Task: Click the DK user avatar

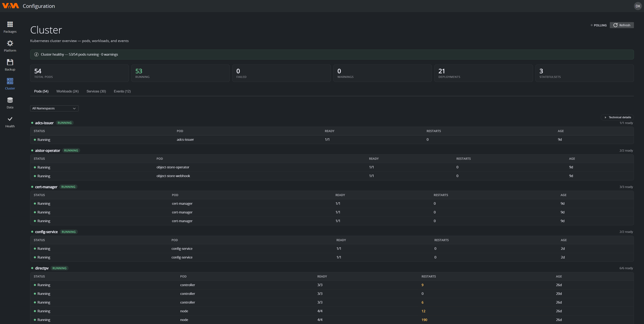Action: click(638, 6)
